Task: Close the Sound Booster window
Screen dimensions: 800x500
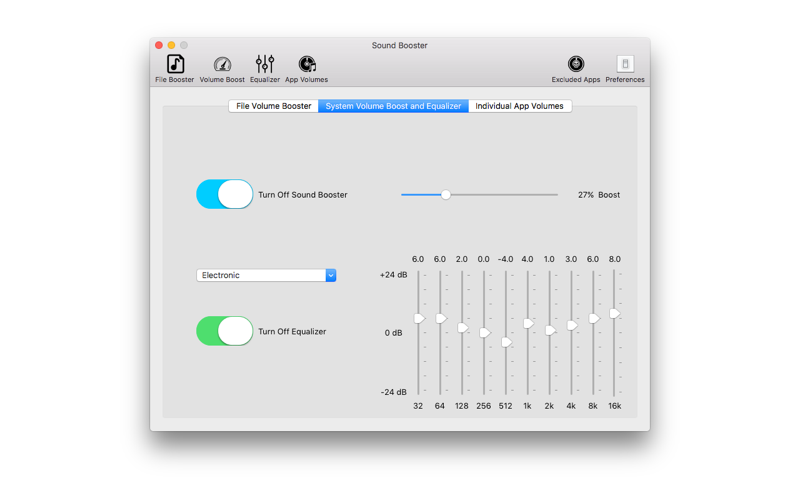Action: click(x=159, y=45)
